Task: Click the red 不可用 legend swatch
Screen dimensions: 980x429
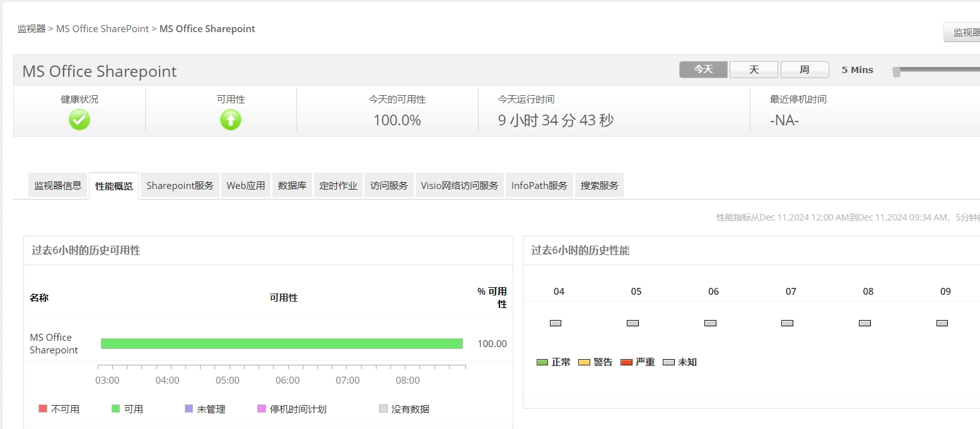Action: coord(43,409)
